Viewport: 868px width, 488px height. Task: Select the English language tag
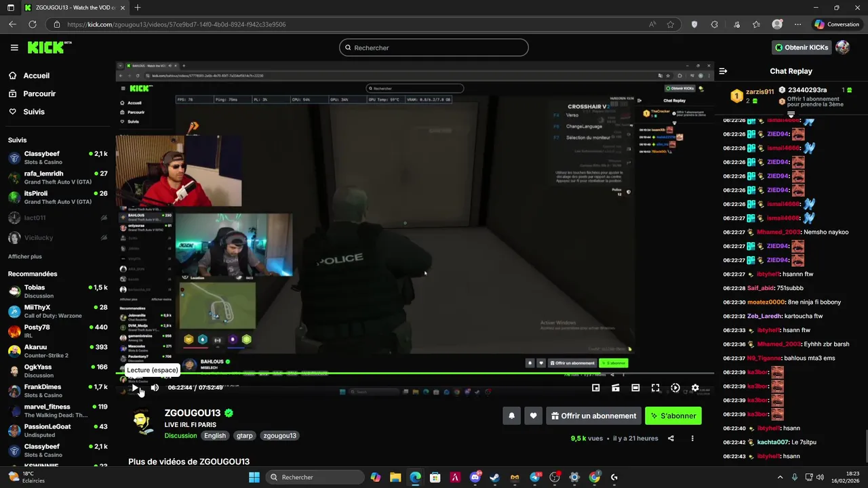coord(215,436)
